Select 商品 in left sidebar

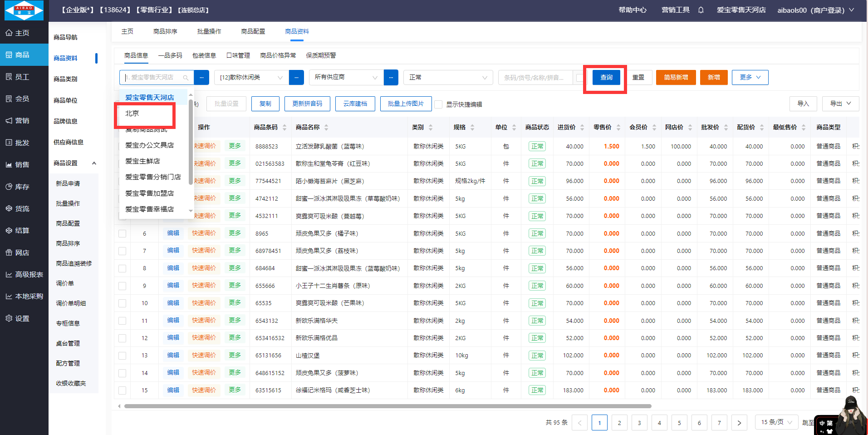point(24,55)
